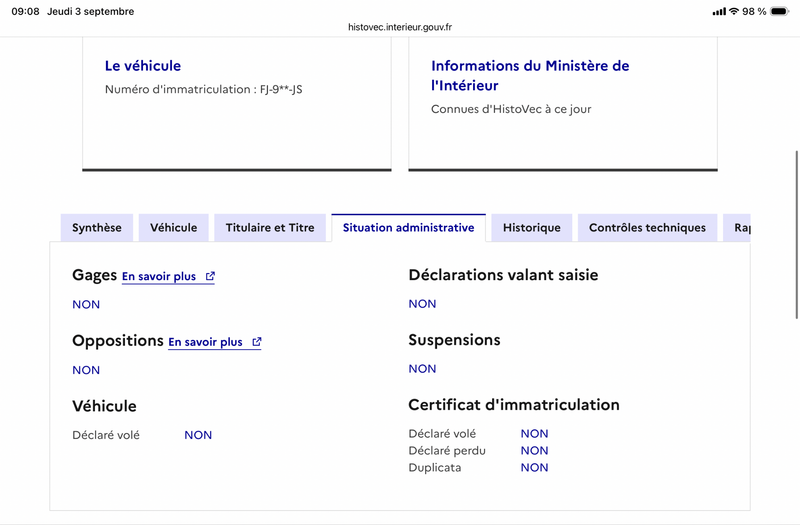The height and width of the screenshot is (525, 800).
Task: Click the Informations du Ministère de l'Intérieur card
Action: tap(563, 104)
